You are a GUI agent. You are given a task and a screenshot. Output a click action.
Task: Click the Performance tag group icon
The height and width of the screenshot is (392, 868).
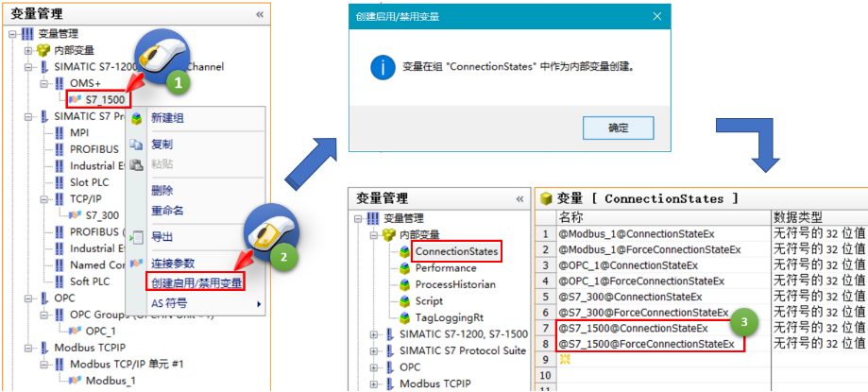pyautogui.click(x=405, y=268)
